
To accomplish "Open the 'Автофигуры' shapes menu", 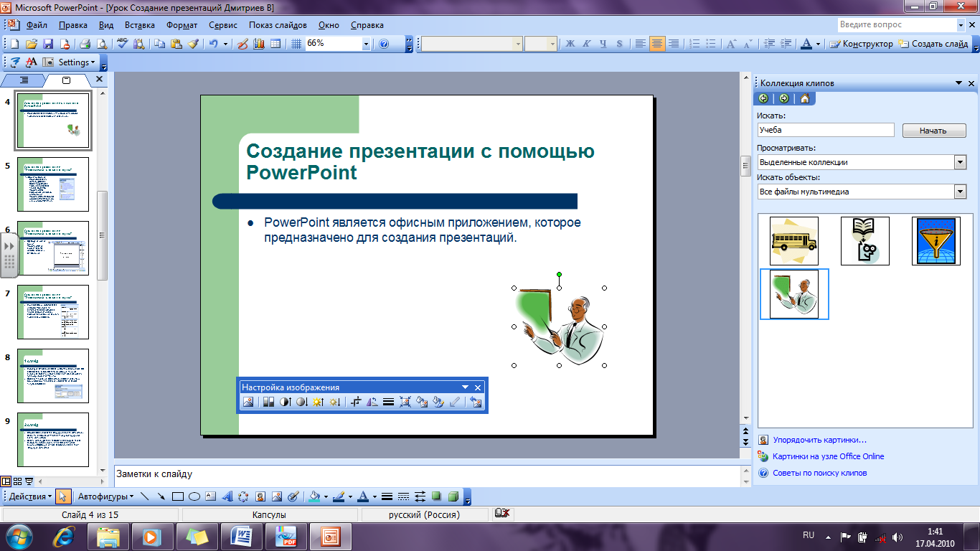I will 105,496.
